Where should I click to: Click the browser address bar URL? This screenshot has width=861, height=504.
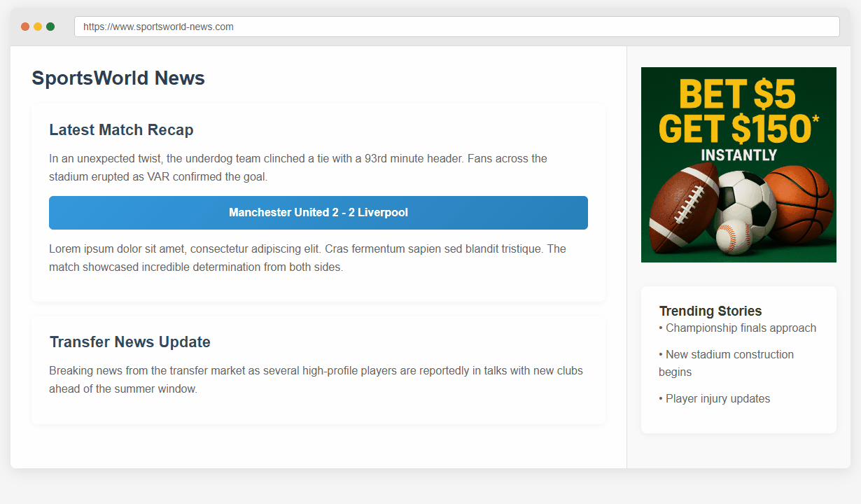click(456, 27)
